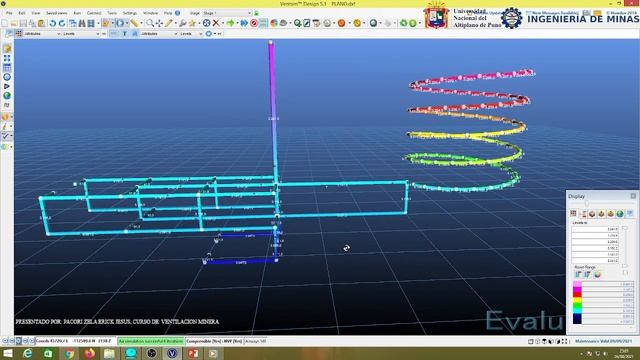Click the green magnifier zoom-fit icon
640x360 pixels.
tap(298, 23)
